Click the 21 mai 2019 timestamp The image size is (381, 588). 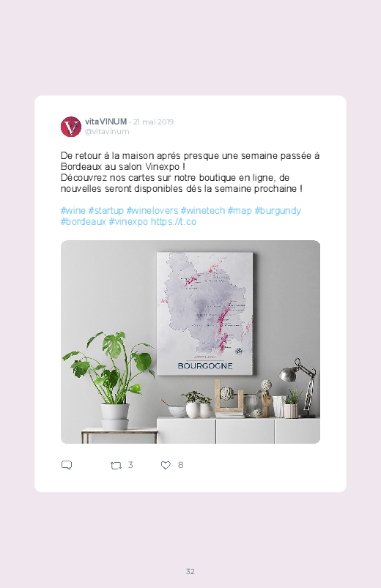pyautogui.click(x=153, y=122)
